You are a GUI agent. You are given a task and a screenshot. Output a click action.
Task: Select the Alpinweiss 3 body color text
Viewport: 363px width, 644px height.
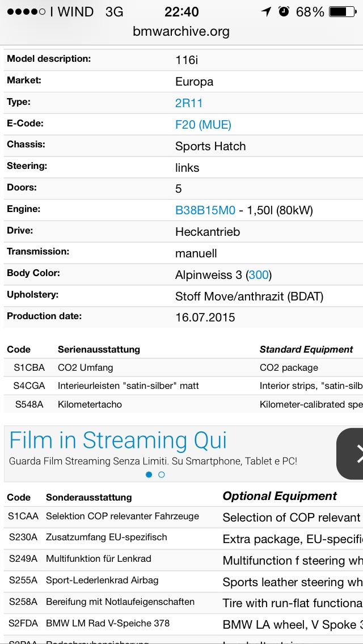(x=208, y=275)
